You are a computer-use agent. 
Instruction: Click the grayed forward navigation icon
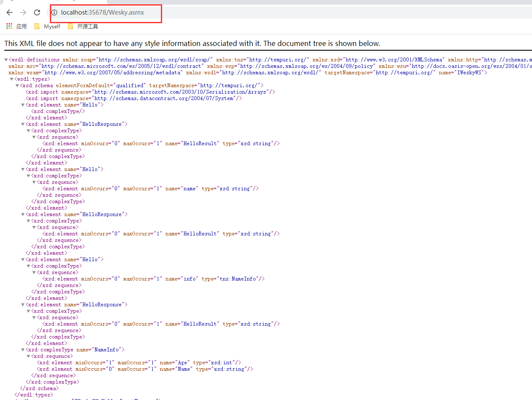click(x=24, y=12)
